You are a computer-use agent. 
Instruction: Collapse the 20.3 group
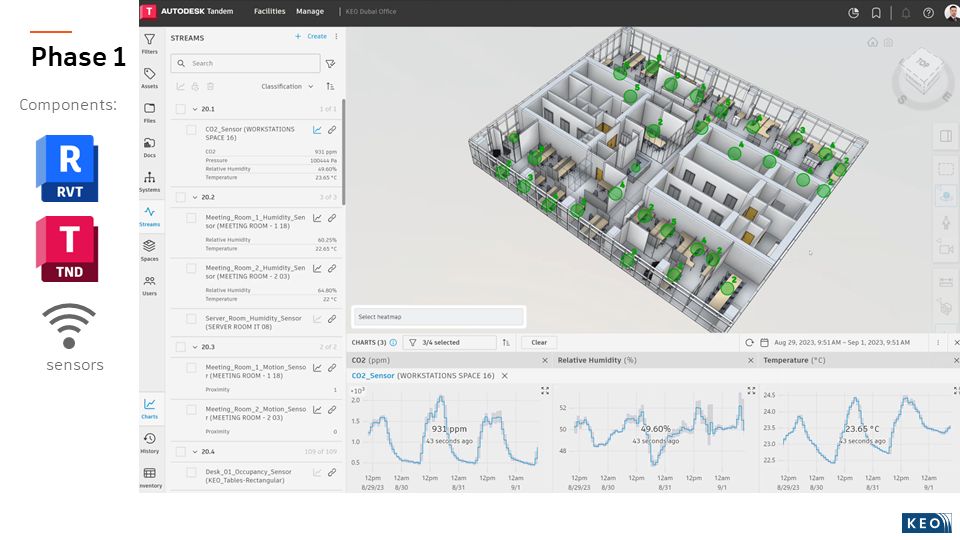pyautogui.click(x=195, y=347)
